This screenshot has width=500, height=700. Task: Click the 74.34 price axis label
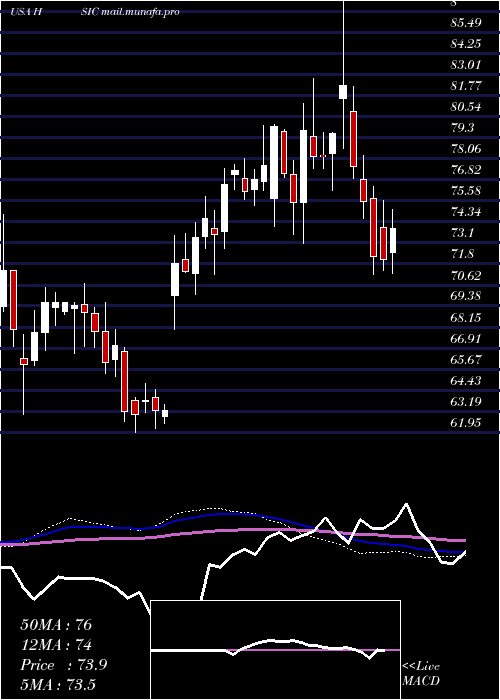(466, 211)
